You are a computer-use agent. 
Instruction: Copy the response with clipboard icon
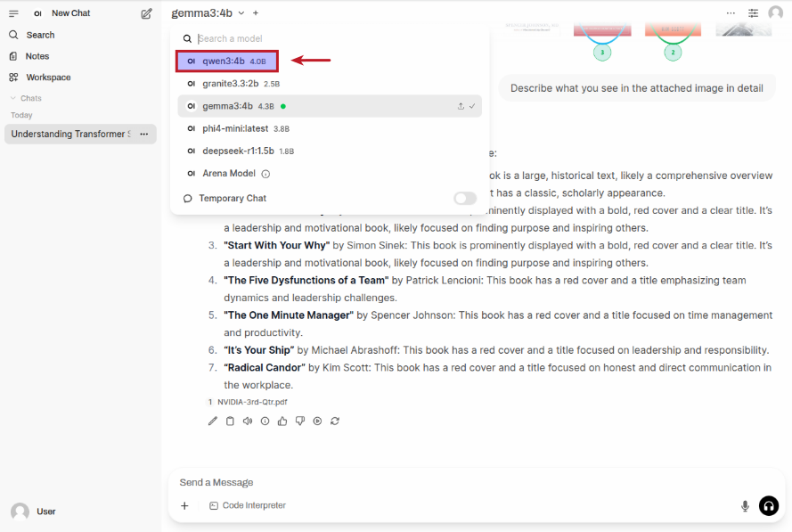230,422
